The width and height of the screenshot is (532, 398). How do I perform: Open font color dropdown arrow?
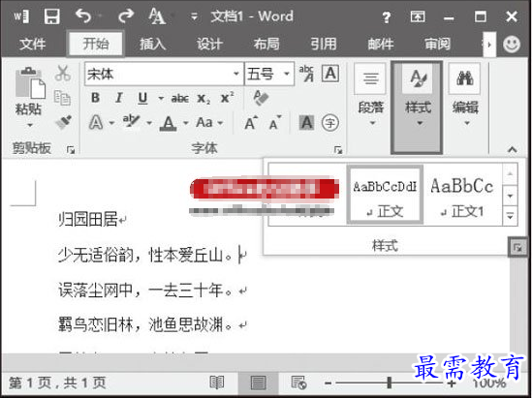pos(186,123)
